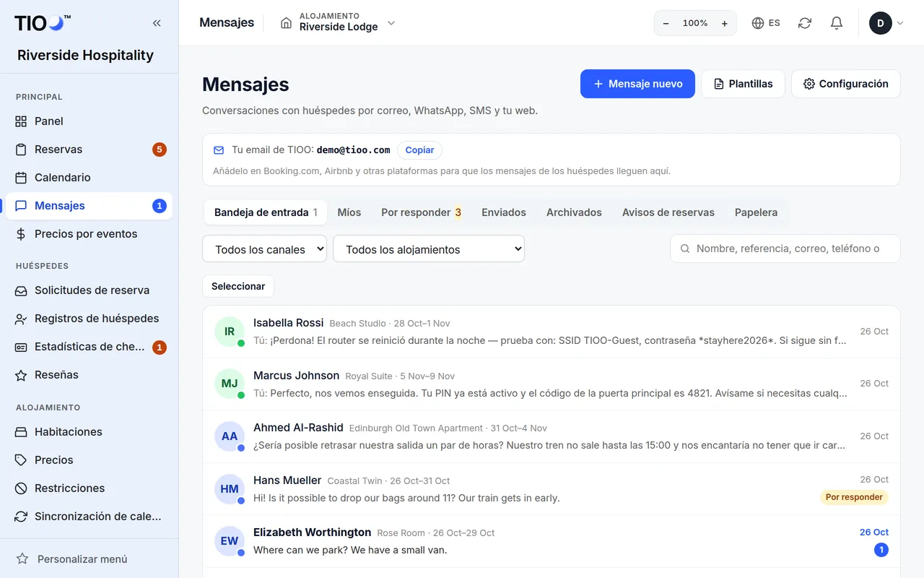Open Precios under Alojamiento

(x=89, y=460)
